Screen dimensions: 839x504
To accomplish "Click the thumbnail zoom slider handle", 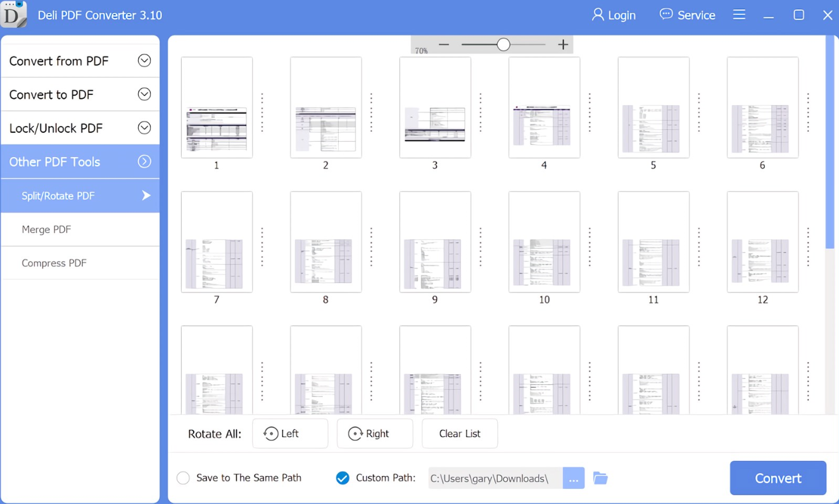I will 503,45.
